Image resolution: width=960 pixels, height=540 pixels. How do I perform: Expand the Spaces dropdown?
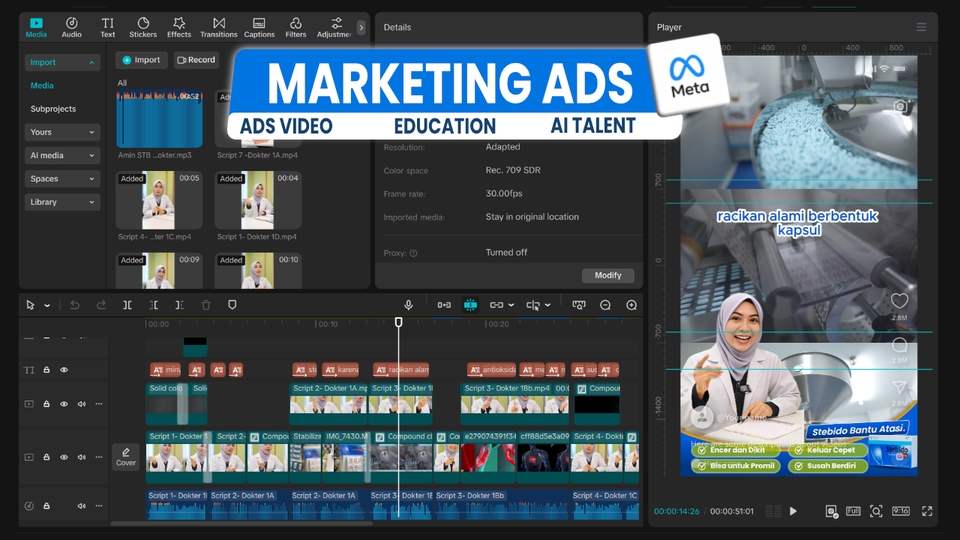62,179
